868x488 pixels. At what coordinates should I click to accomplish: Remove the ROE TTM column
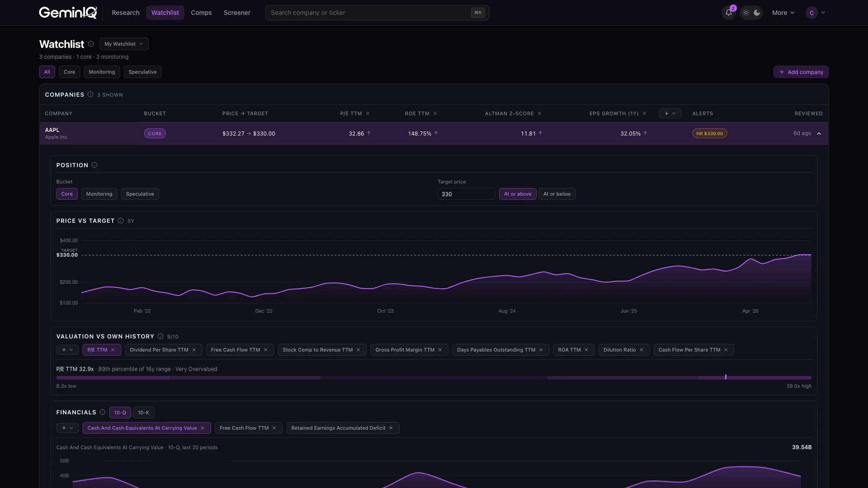[435, 113]
